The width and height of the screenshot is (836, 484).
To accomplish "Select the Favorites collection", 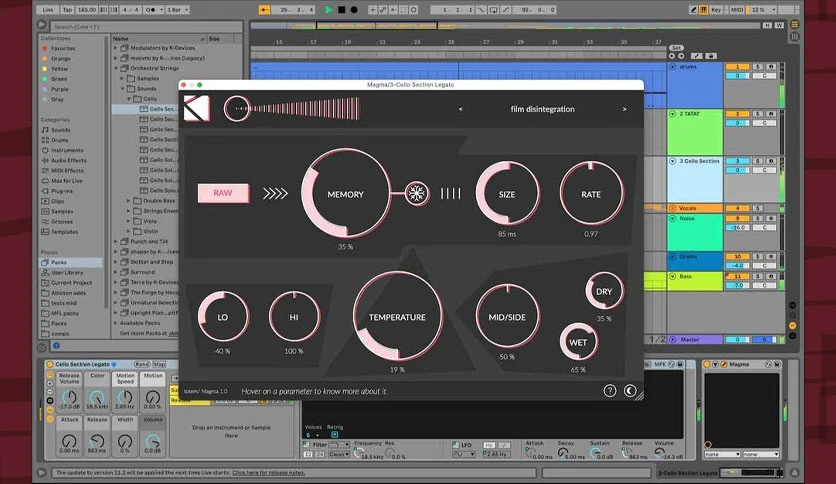I will (x=63, y=49).
